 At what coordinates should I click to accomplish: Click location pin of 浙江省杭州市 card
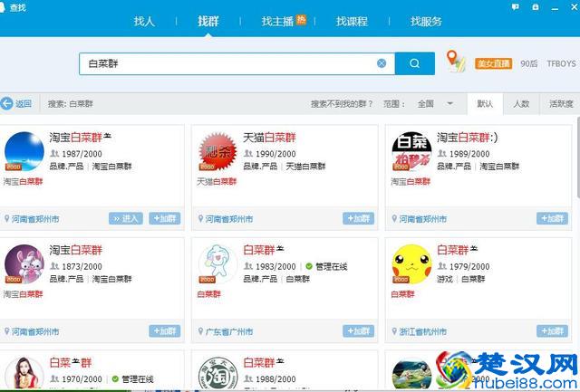click(394, 331)
